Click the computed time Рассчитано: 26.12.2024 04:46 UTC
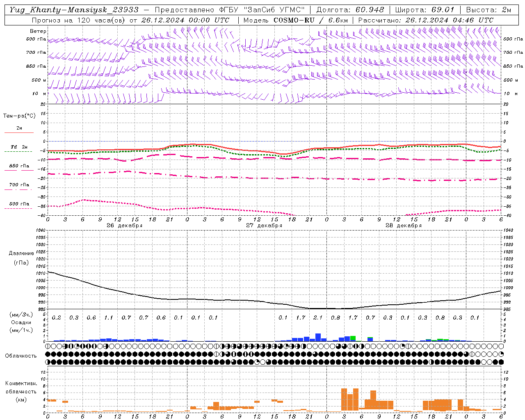 (426, 20)
